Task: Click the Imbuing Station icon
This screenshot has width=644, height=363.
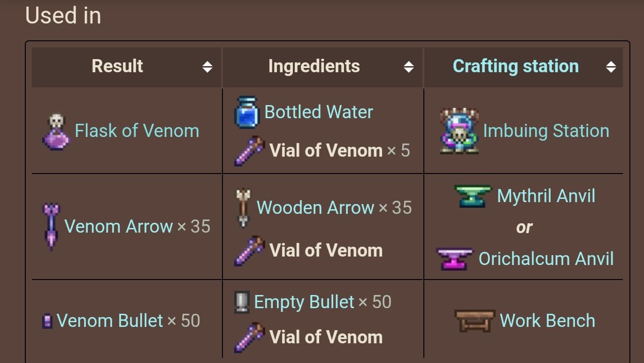Action: pyautogui.click(x=459, y=131)
